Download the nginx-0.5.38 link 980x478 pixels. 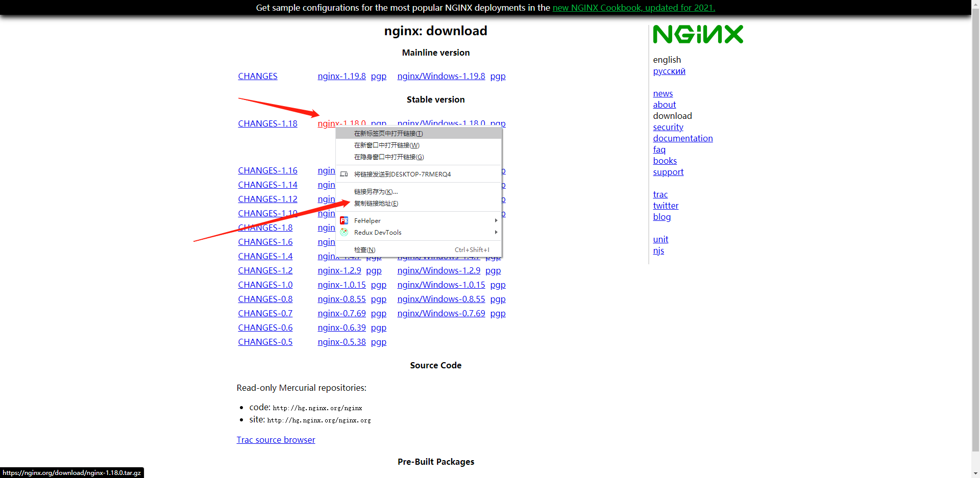[x=341, y=342]
